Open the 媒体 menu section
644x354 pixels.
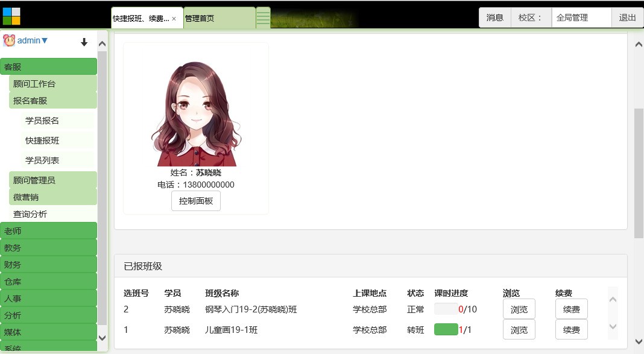pyautogui.click(x=48, y=332)
